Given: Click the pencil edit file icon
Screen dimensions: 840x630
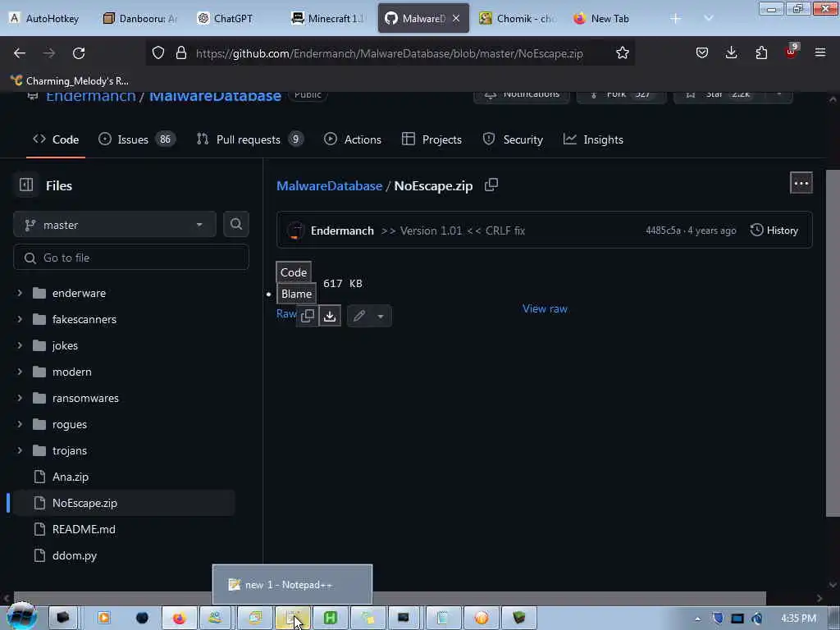Looking at the screenshot, I should click(359, 316).
